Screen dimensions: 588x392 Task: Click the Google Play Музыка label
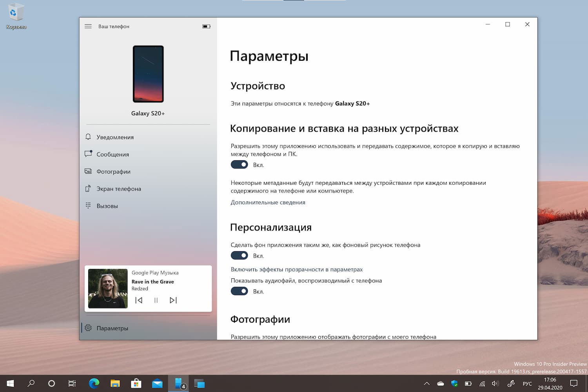(155, 272)
